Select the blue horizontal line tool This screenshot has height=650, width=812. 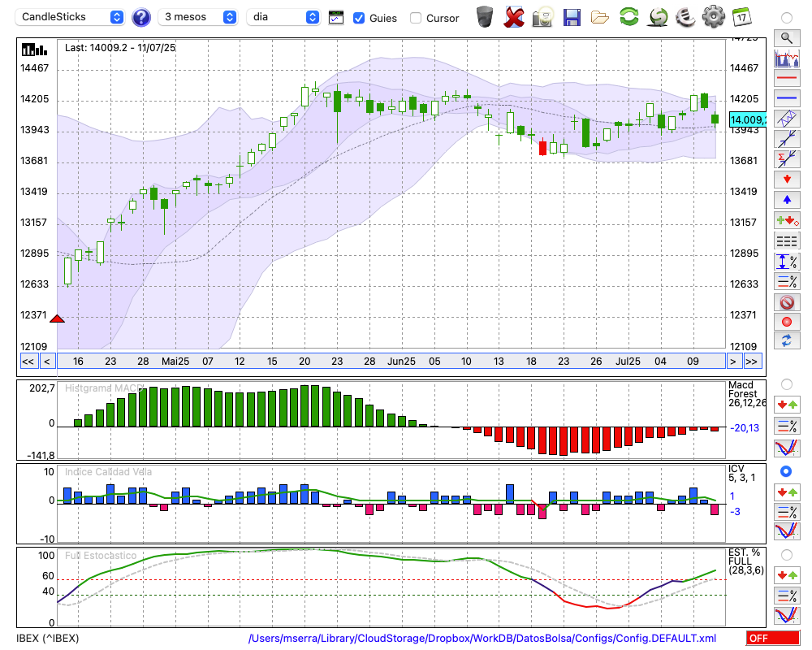coord(787,98)
